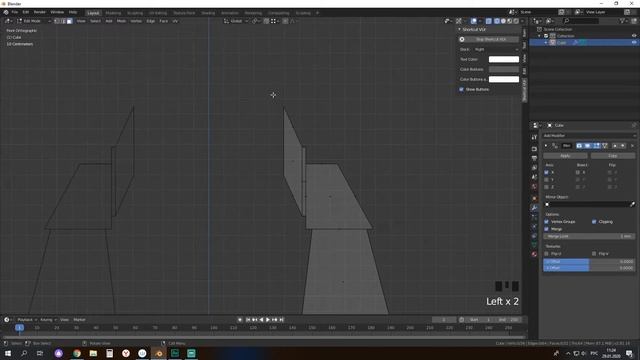Apply the Mirror modifier
This screenshot has width=640, height=360.
(x=565, y=156)
